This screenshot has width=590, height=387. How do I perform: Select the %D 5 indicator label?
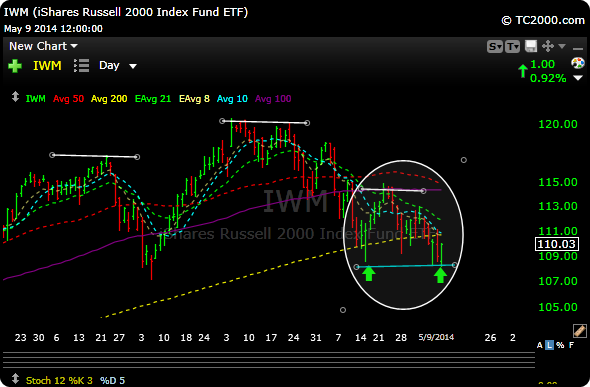click(113, 381)
